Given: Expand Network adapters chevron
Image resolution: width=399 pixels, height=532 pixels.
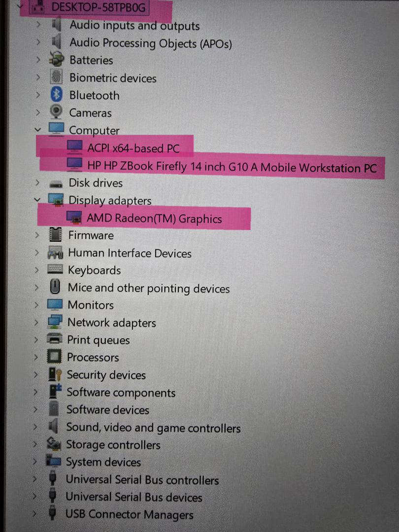Looking at the screenshot, I should pyautogui.click(x=36, y=322).
